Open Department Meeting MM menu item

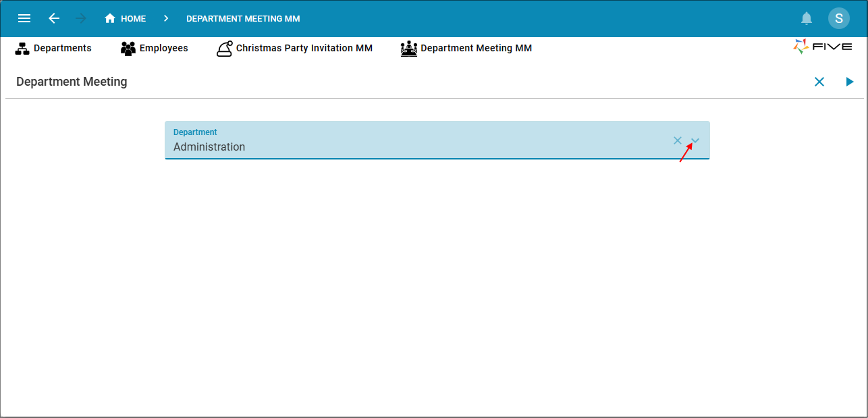pyautogui.click(x=466, y=49)
